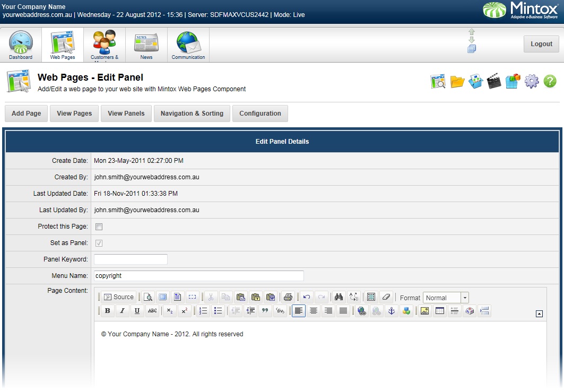Click the Undo icon in the editor

point(306,297)
